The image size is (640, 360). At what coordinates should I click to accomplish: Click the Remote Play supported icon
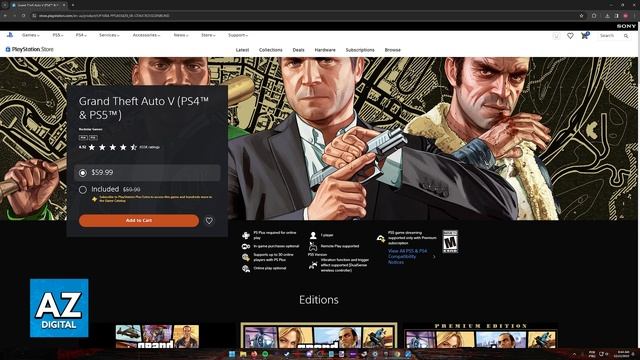pyautogui.click(x=313, y=246)
